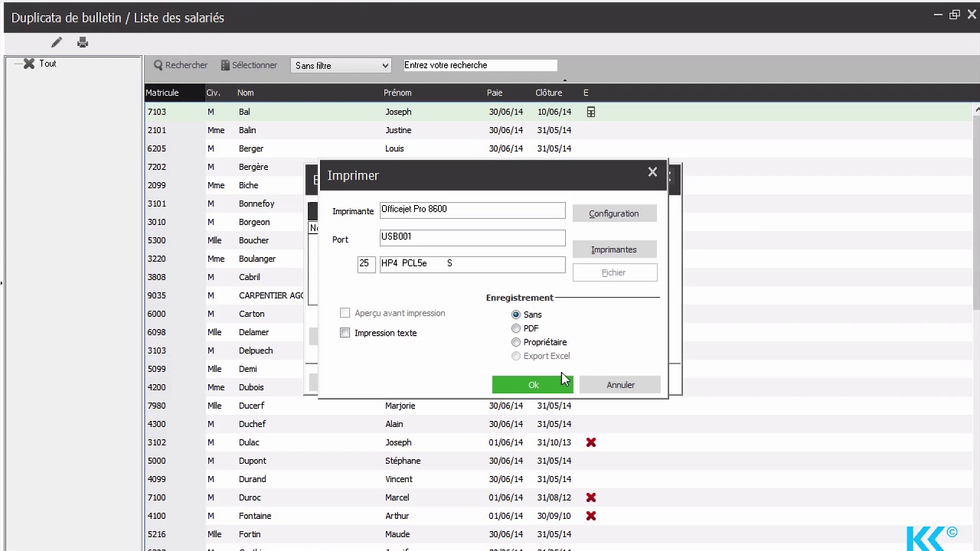Sort by Paie column header
Image resolution: width=980 pixels, height=551 pixels.
coord(495,93)
